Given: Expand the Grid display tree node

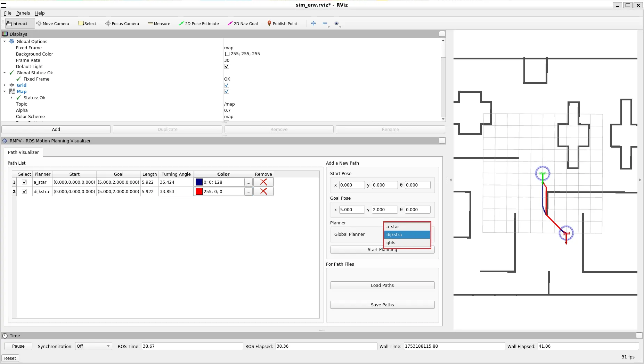Looking at the screenshot, I should pyautogui.click(x=5, y=85).
